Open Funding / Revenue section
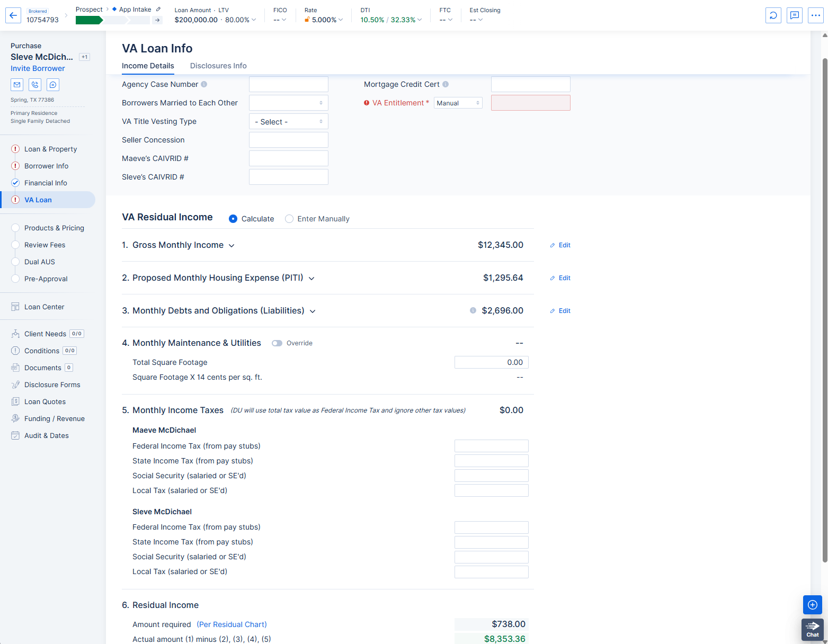 pyautogui.click(x=54, y=418)
